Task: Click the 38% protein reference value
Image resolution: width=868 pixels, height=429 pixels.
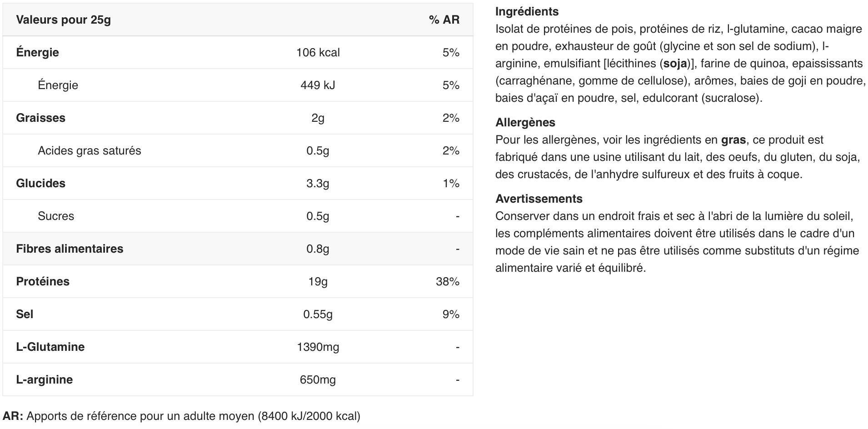Action: coord(447,281)
